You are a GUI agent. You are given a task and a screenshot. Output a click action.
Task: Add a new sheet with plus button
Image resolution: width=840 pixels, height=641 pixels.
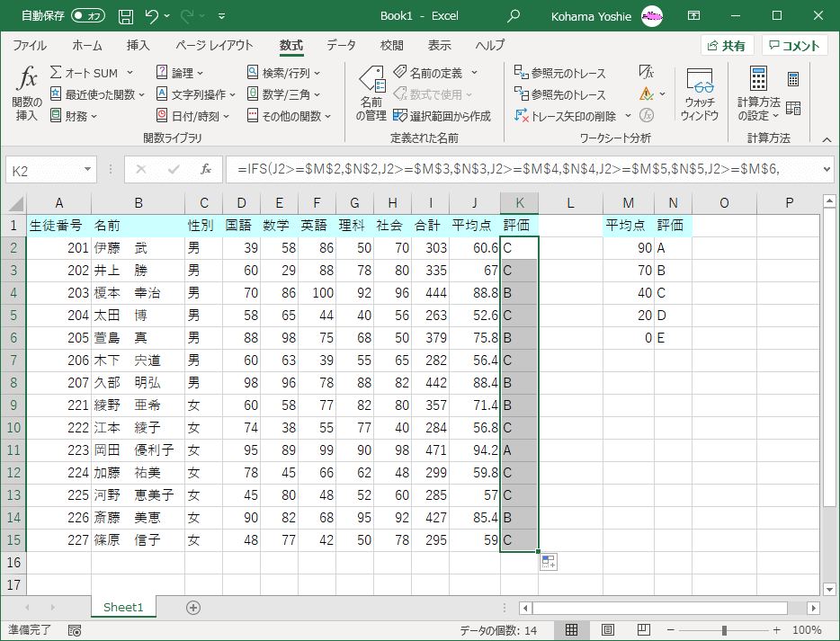coord(193,607)
